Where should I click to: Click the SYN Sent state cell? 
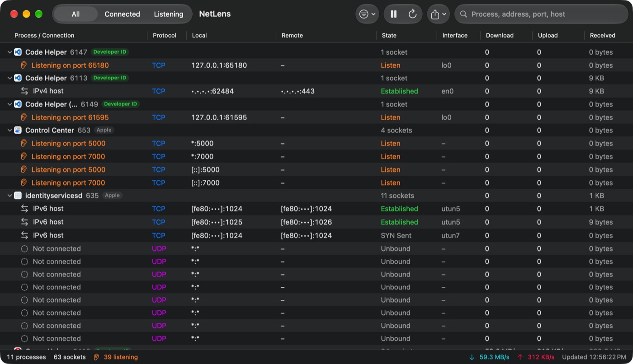click(x=396, y=235)
